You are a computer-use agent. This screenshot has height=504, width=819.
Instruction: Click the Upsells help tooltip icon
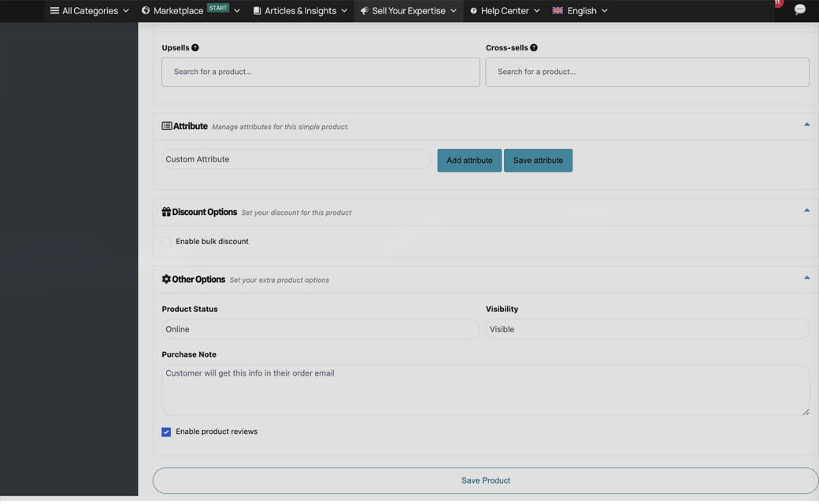(x=195, y=47)
